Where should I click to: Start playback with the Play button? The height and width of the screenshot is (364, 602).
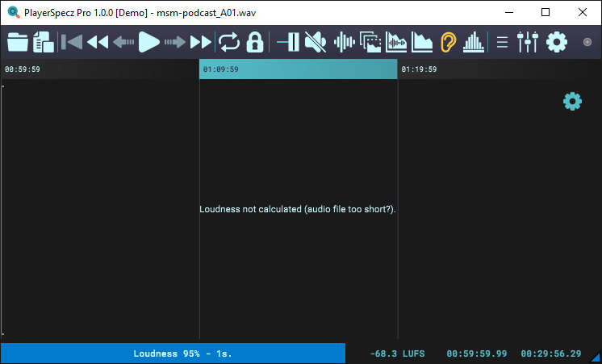149,42
